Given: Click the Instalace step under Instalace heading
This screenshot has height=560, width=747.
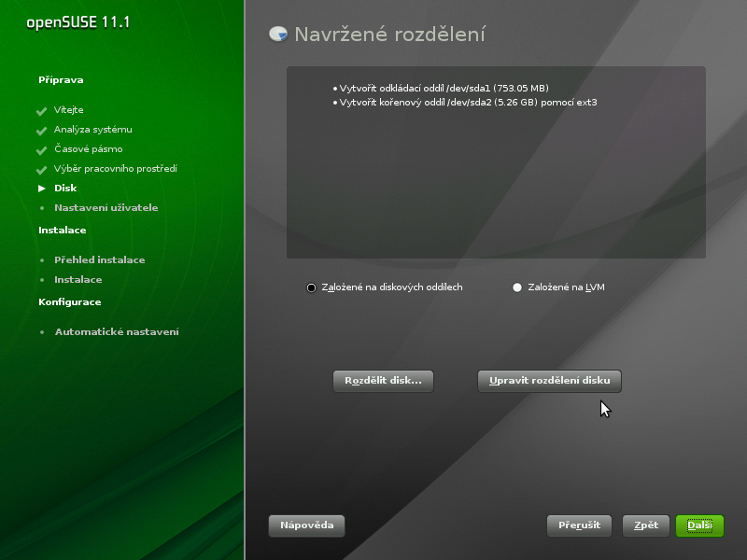Looking at the screenshot, I should pyautogui.click(x=78, y=279).
